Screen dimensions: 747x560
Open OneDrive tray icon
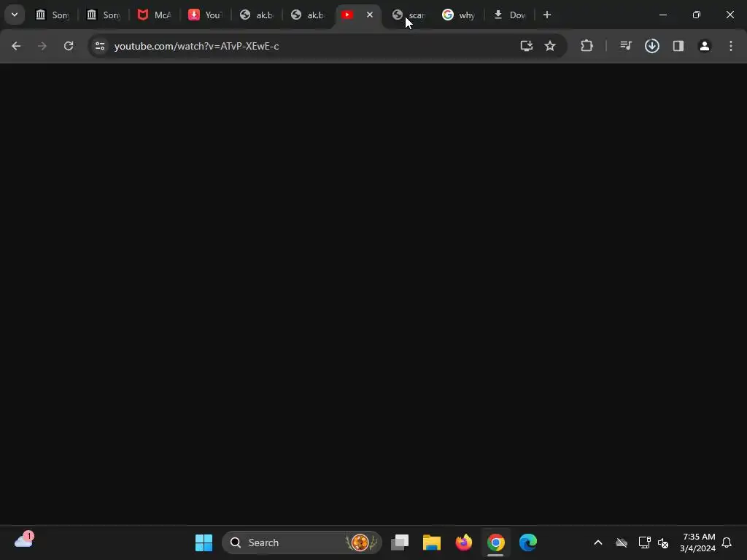pos(622,542)
